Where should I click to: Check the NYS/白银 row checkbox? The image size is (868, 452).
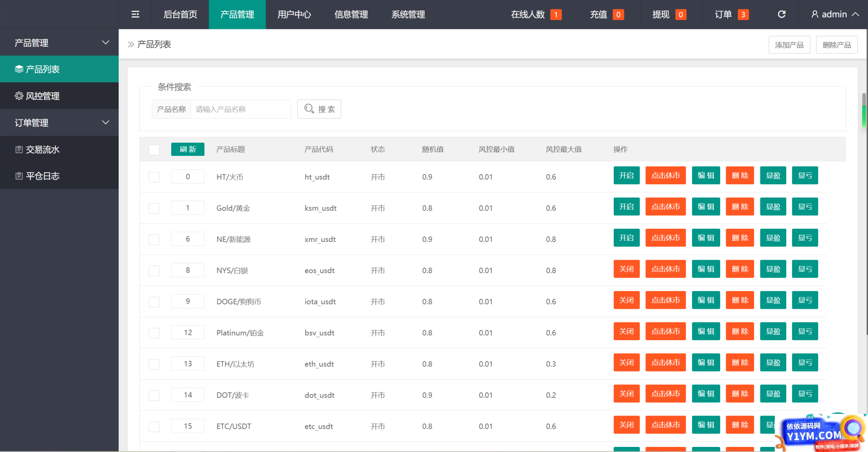(154, 271)
